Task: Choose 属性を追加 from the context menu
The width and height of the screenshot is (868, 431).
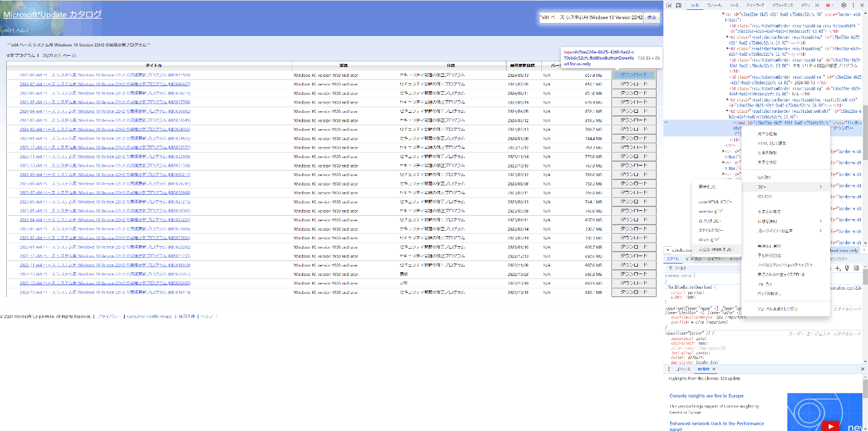Action: pyautogui.click(x=786, y=134)
